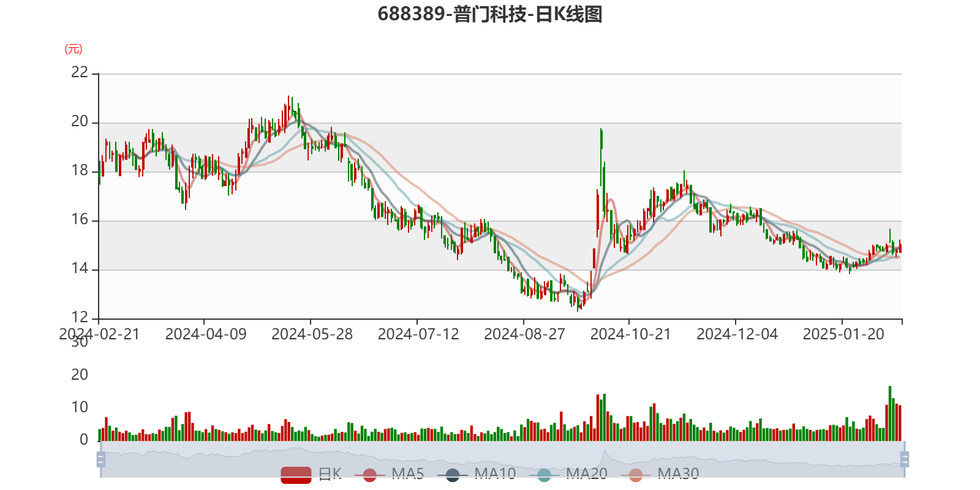This screenshot has width=980, height=490.
Task: Click the 2024-08-27 date label
Action: [524, 334]
